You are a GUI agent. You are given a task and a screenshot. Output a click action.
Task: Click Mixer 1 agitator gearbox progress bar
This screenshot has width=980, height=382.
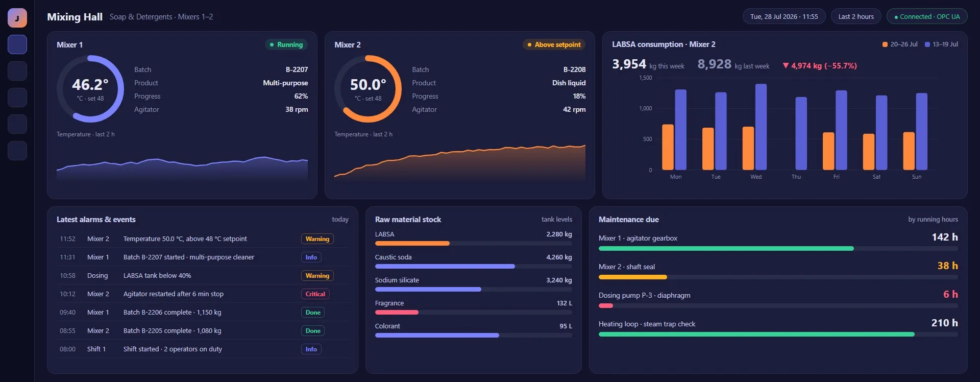[x=778, y=249]
